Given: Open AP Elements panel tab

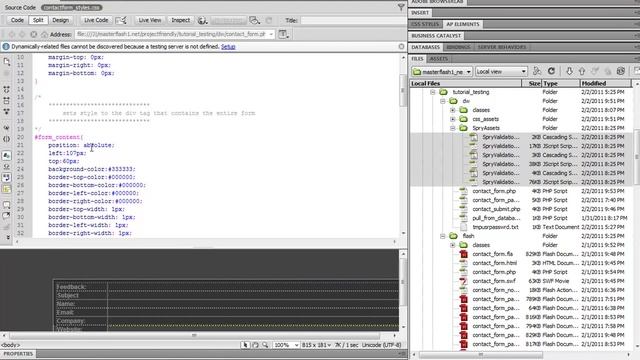Looking at the screenshot, I should (x=462, y=24).
